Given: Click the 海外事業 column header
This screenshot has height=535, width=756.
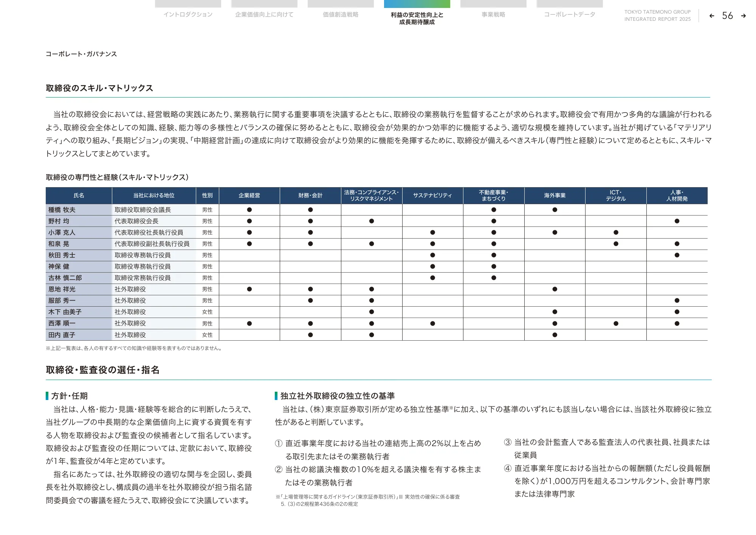Looking at the screenshot, I should (555, 195).
